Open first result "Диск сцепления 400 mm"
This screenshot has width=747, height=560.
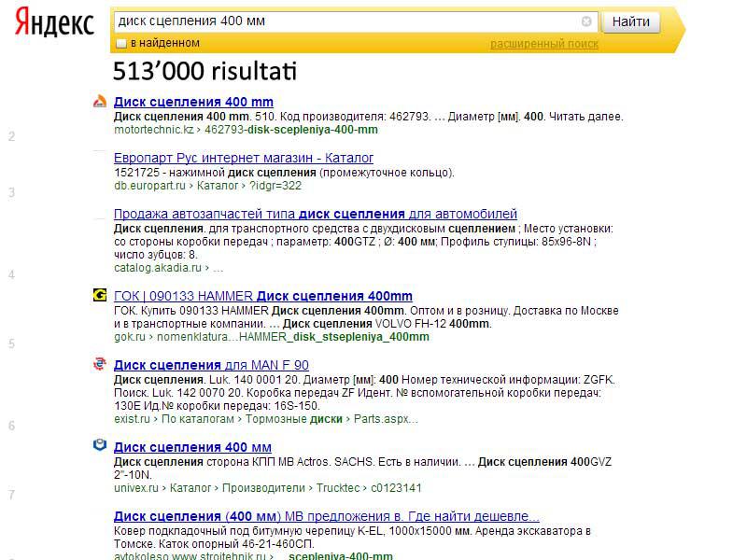click(193, 102)
